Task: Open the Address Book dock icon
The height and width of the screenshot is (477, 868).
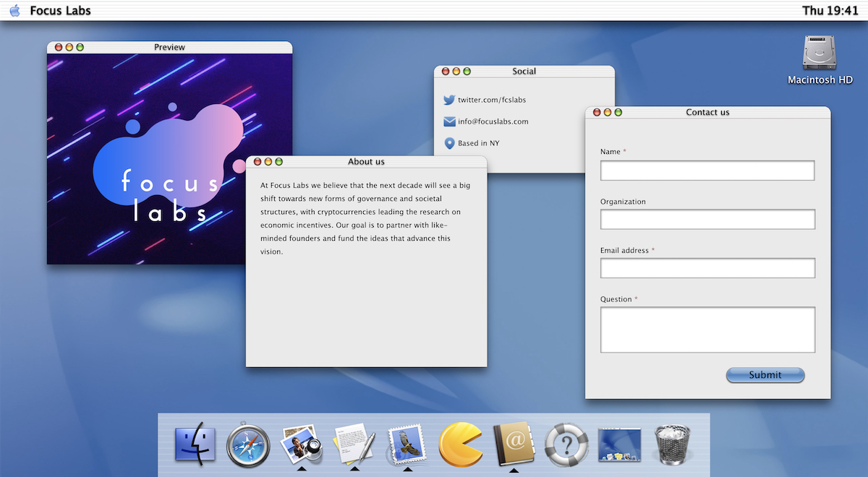Action: coord(514,443)
